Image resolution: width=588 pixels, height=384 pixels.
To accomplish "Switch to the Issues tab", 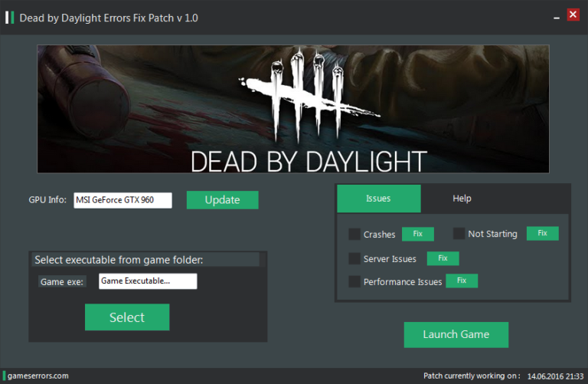I will 378,199.
